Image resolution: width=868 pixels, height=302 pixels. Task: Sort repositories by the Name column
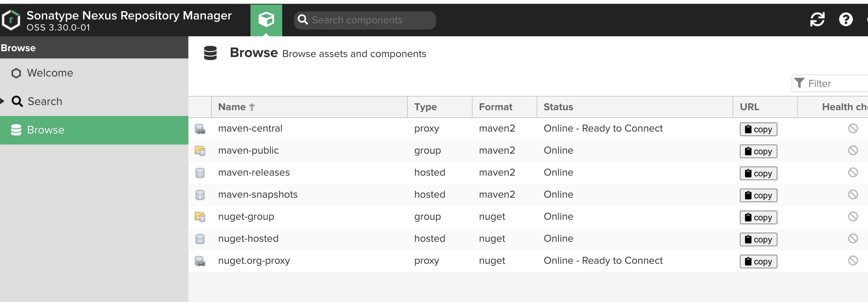309,107
